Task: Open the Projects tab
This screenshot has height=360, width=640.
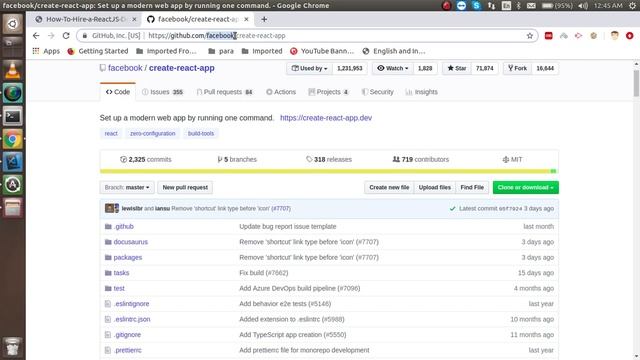Action: [329, 92]
